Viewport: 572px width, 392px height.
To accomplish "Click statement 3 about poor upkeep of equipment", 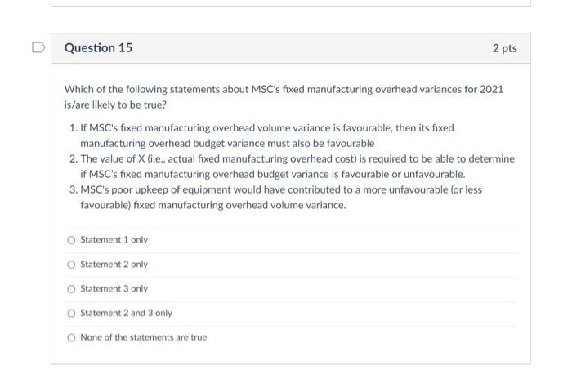I will click(276, 198).
